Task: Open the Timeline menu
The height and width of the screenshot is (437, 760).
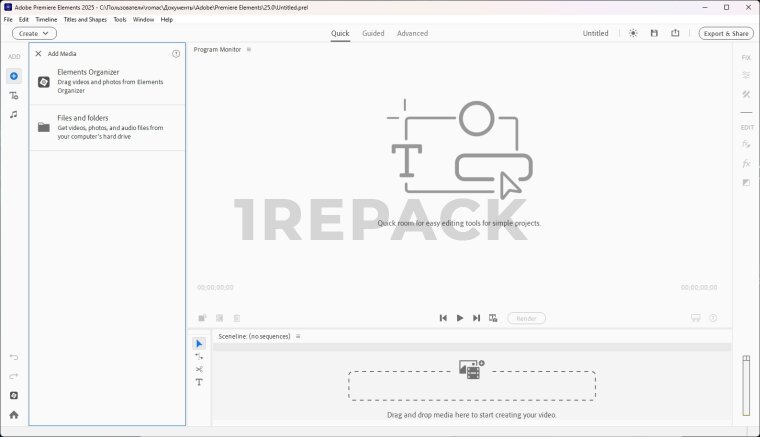Action: tap(46, 19)
